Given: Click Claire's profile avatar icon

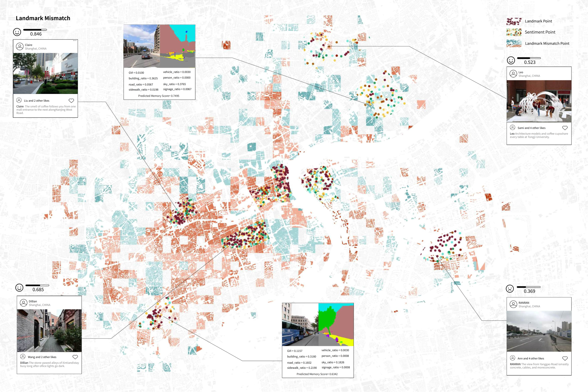Looking at the screenshot, I should click(20, 46).
